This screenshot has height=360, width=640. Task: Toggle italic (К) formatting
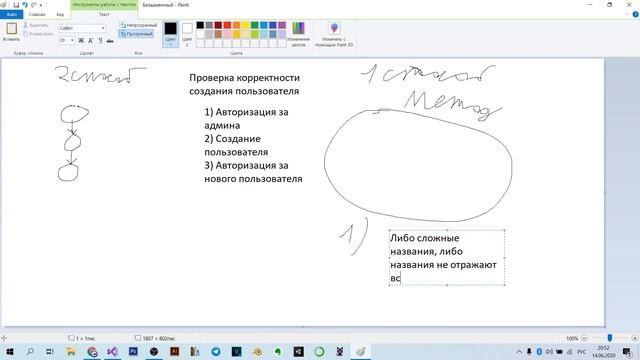click(x=91, y=40)
